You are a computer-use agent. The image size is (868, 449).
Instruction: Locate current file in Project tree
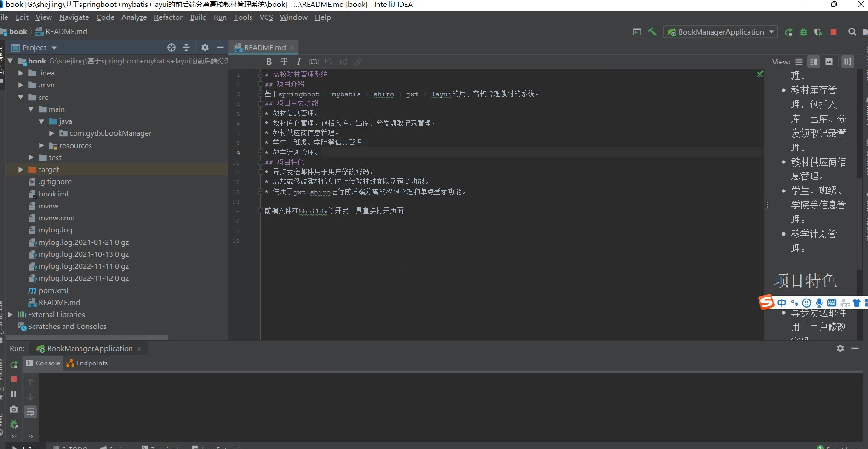tap(171, 47)
